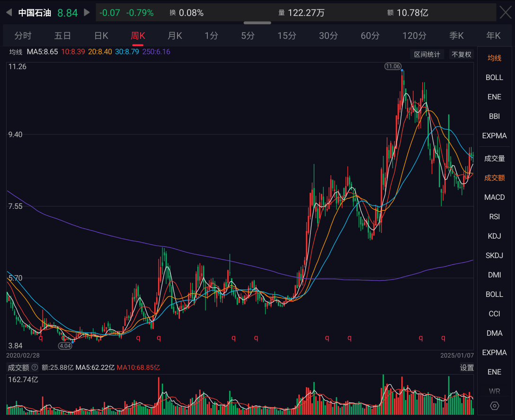The image size is (515, 420).
Task: Click the help icon next to 成交额
Action: coord(35,367)
